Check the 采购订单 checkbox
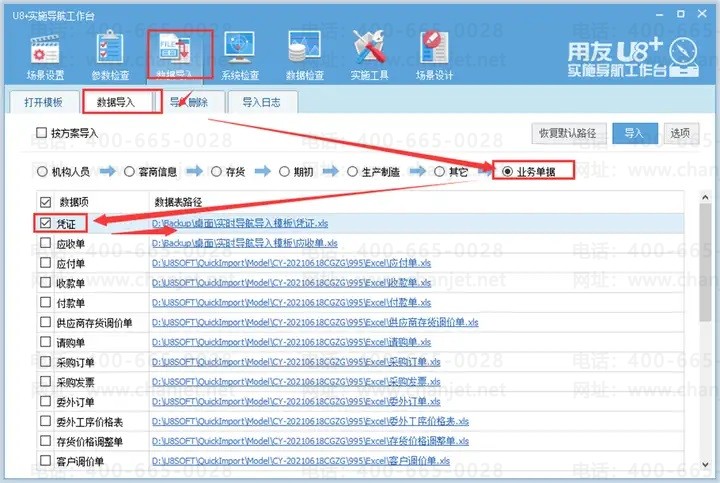 45,362
